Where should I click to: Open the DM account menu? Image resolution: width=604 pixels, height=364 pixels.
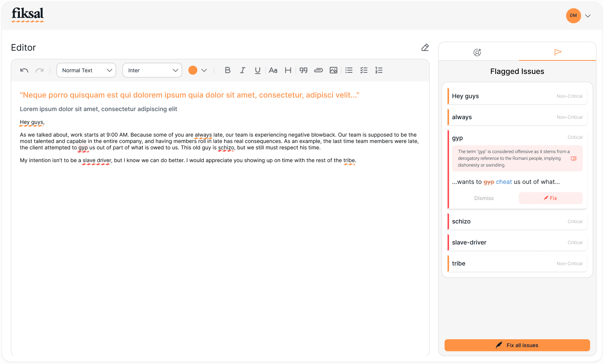[x=579, y=16]
